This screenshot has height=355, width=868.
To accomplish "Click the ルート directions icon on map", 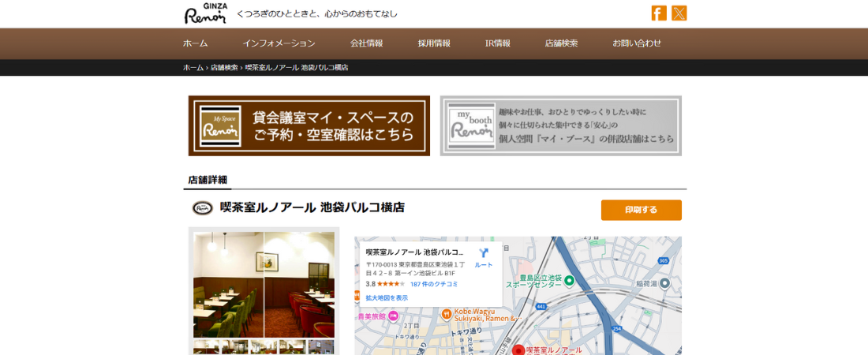I will click(484, 256).
